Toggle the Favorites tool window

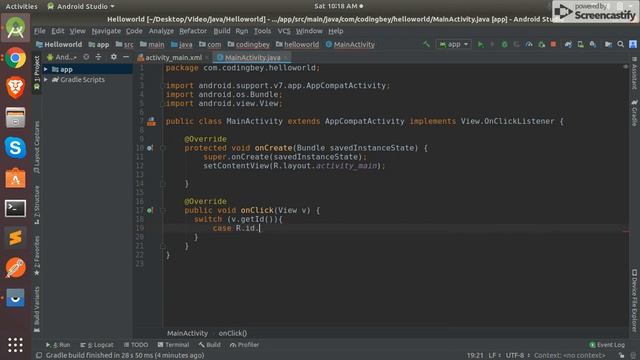[x=37, y=256]
